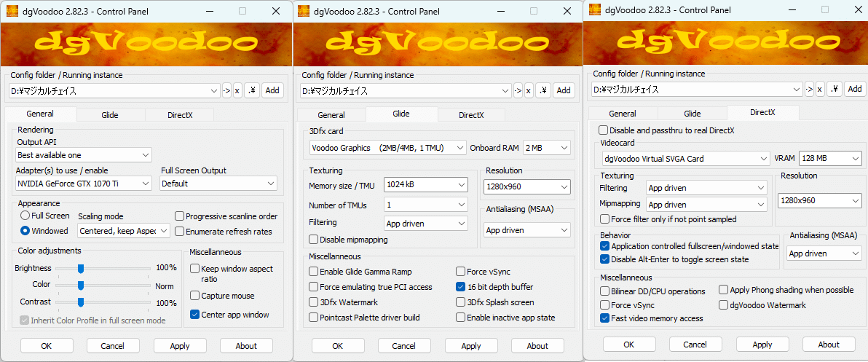Image resolution: width=868 pixels, height=362 pixels.
Task: Click Cancel in the right DirectX window
Action: click(695, 345)
